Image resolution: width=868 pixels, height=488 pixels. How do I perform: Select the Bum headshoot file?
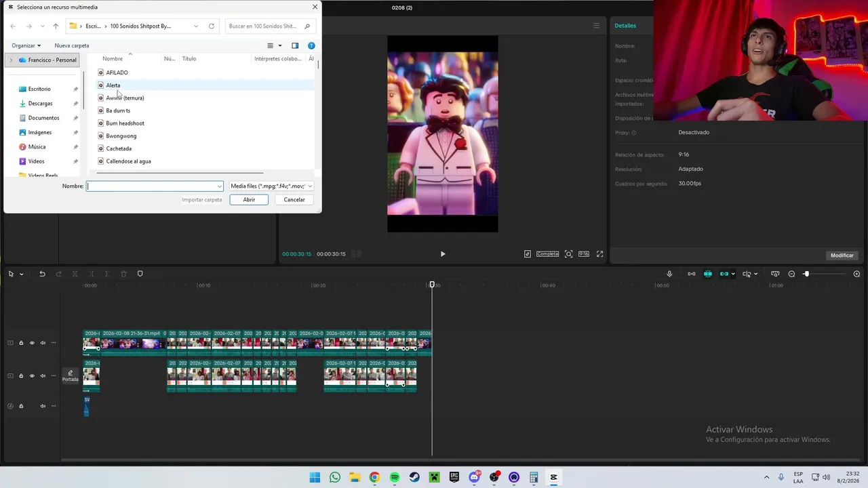[125, 123]
